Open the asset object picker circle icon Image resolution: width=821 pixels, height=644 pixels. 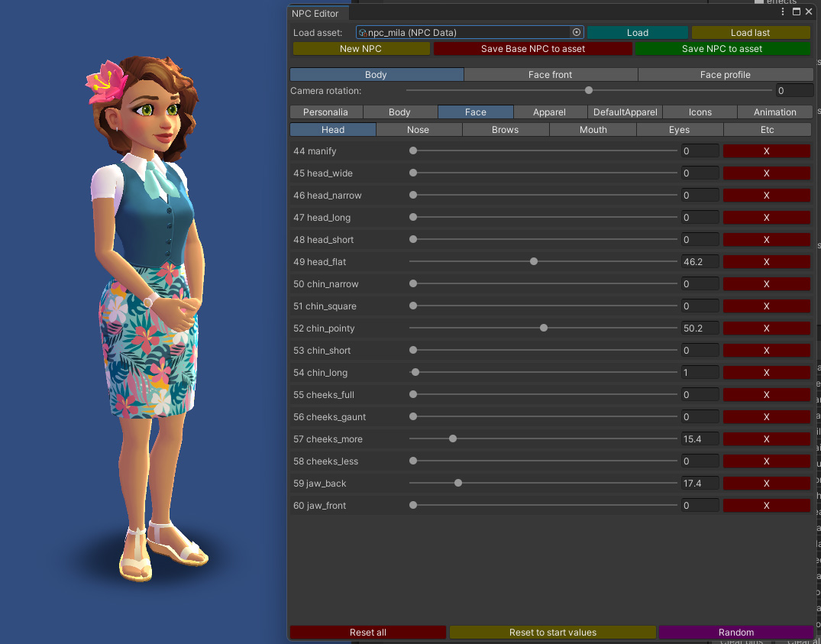click(577, 32)
